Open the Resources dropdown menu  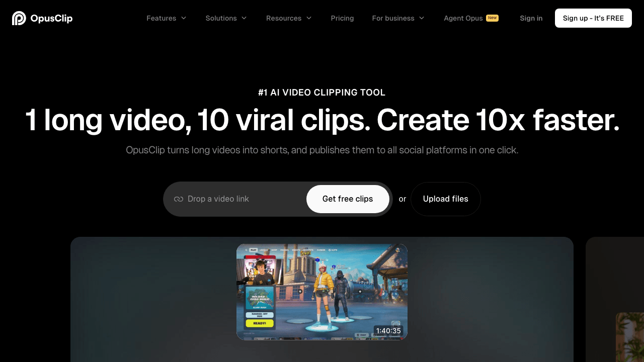pos(284,18)
